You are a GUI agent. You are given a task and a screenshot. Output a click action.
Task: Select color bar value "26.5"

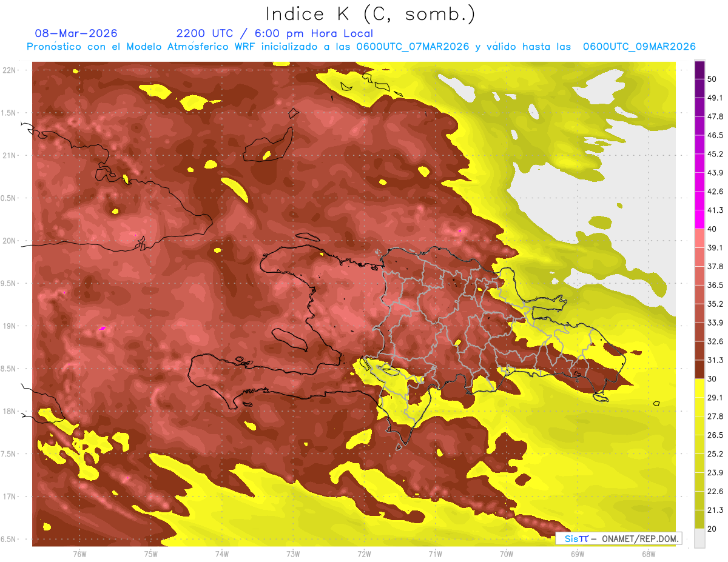(715, 435)
